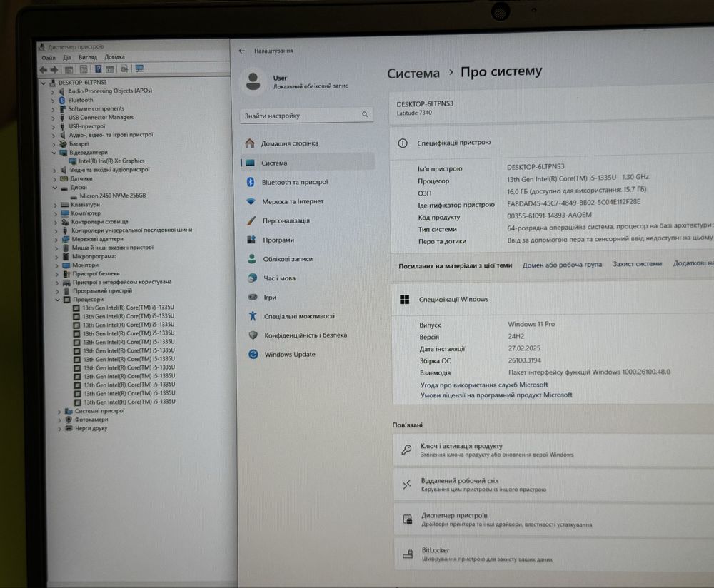Expand the USB Connector Managers node

coord(53,118)
